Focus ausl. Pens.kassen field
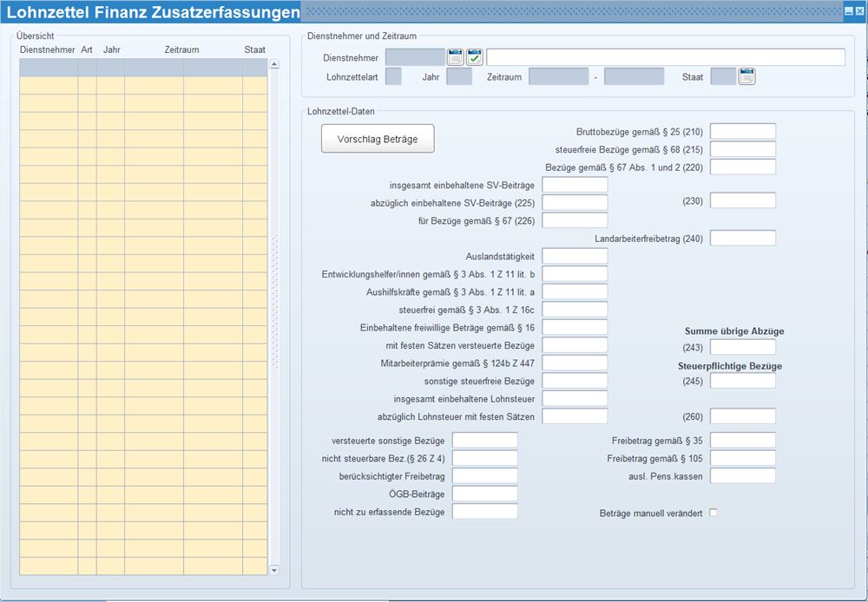Image resolution: width=868 pixels, height=602 pixels. tap(743, 476)
